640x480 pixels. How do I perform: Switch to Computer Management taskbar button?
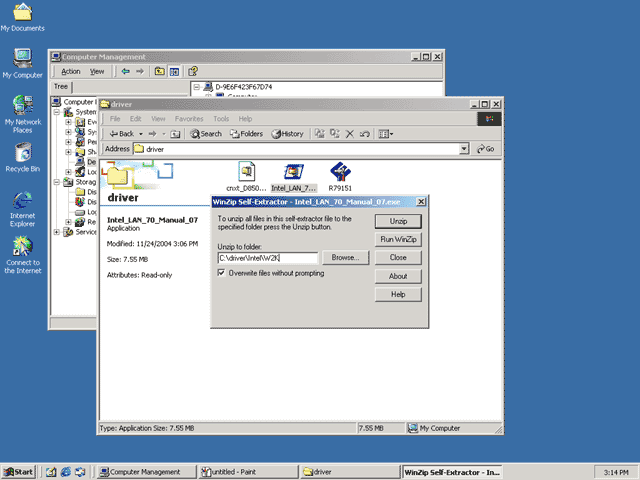click(147, 472)
